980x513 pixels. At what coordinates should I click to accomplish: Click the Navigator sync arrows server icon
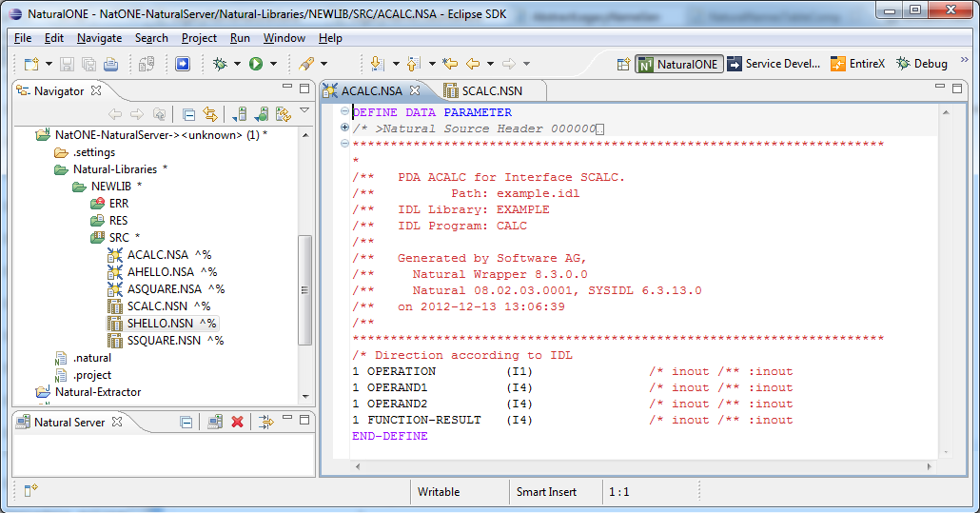284,114
